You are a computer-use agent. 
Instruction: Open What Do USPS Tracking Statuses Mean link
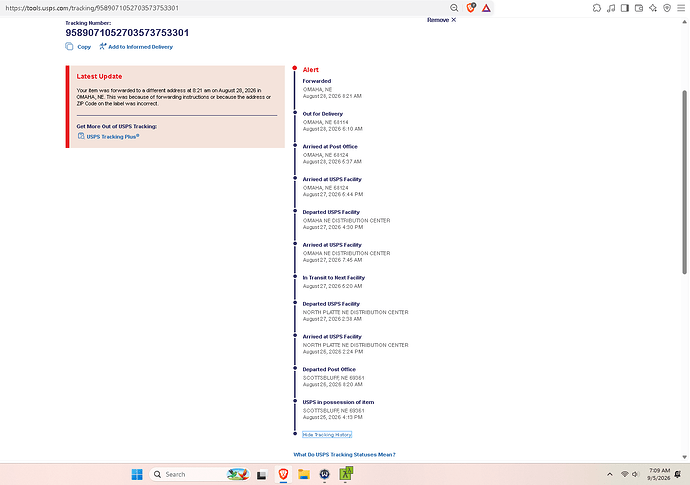click(x=345, y=455)
